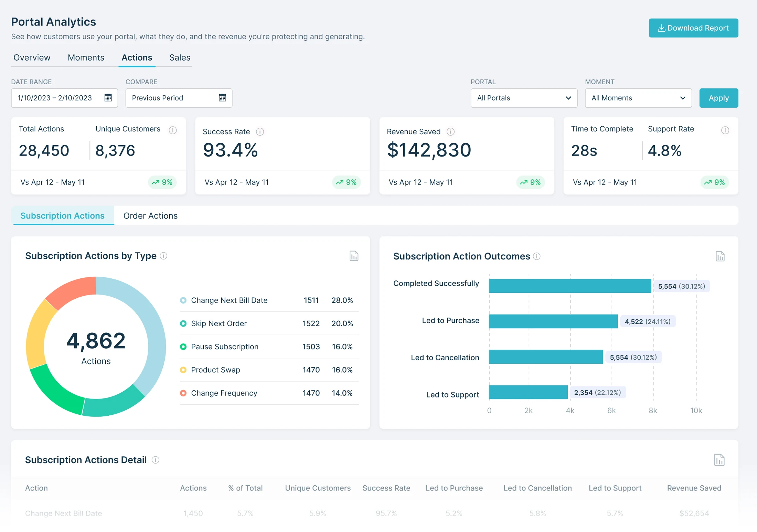
Task: Click the Change Next Bill Date legend dot
Action: click(183, 300)
